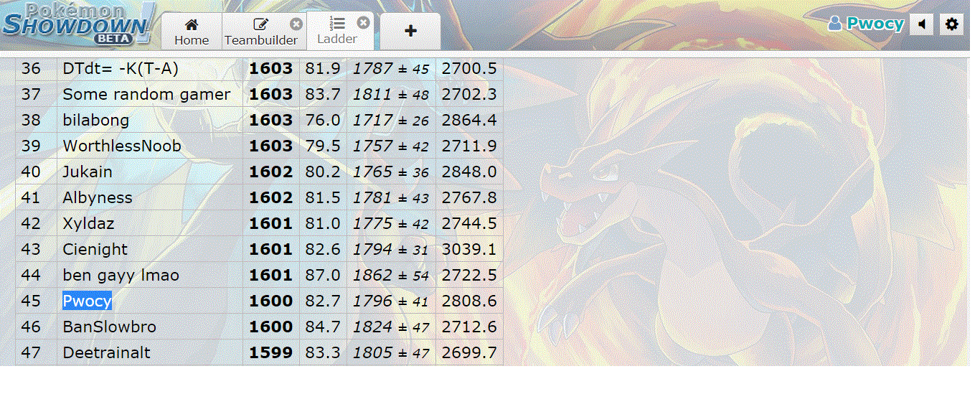
Task: Select the Ladder tab
Action: pos(337,31)
